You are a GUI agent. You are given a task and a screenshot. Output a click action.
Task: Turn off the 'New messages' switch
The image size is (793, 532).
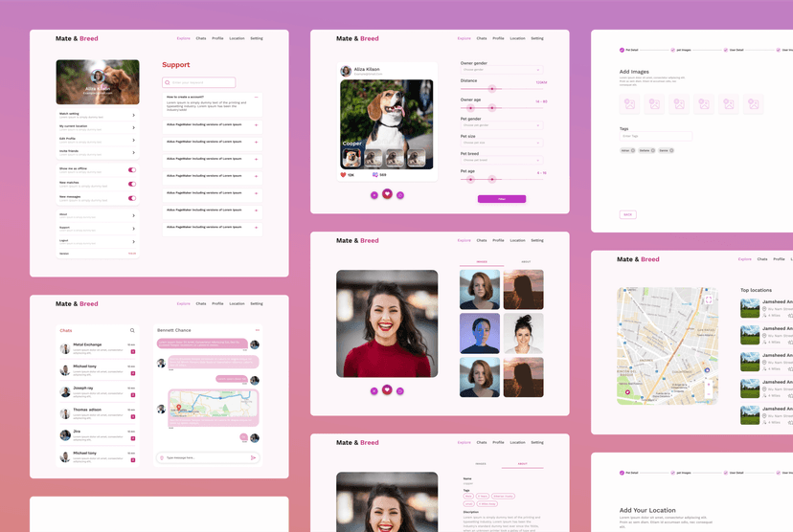[x=132, y=198]
